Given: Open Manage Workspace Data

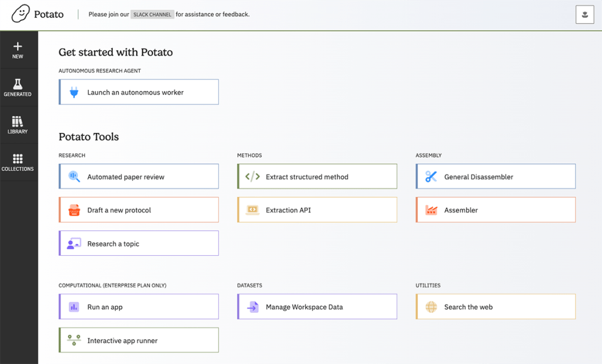Looking at the screenshot, I should 317,307.
